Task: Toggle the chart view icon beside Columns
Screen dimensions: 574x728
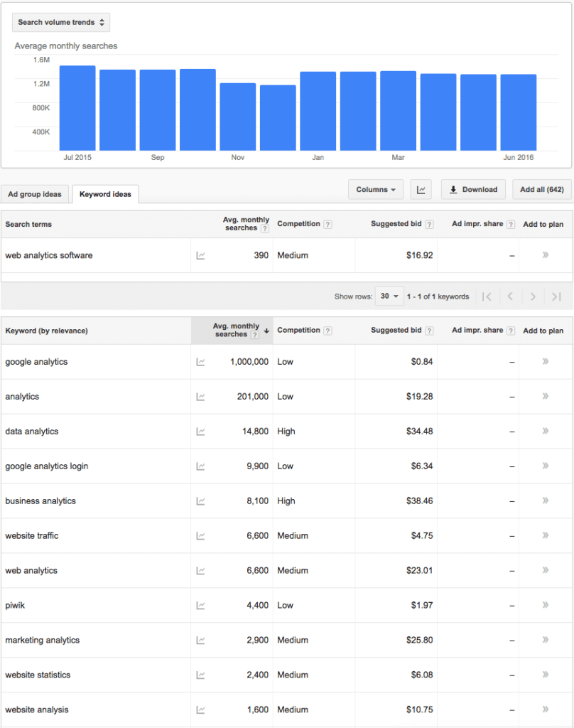Action: click(421, 189)
